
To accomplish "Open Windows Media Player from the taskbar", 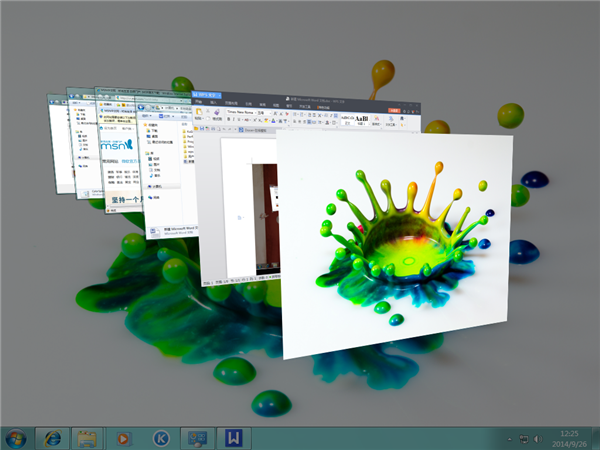I will 124,438.
